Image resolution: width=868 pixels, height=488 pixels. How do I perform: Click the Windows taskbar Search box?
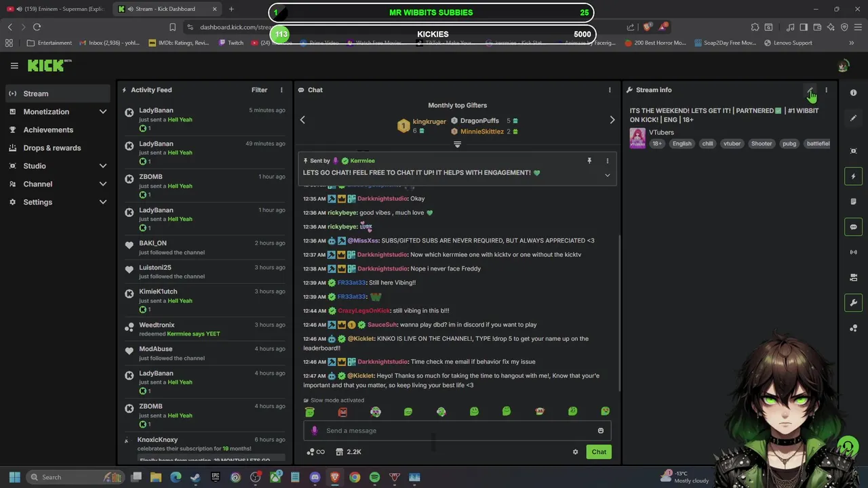[75, 477]
